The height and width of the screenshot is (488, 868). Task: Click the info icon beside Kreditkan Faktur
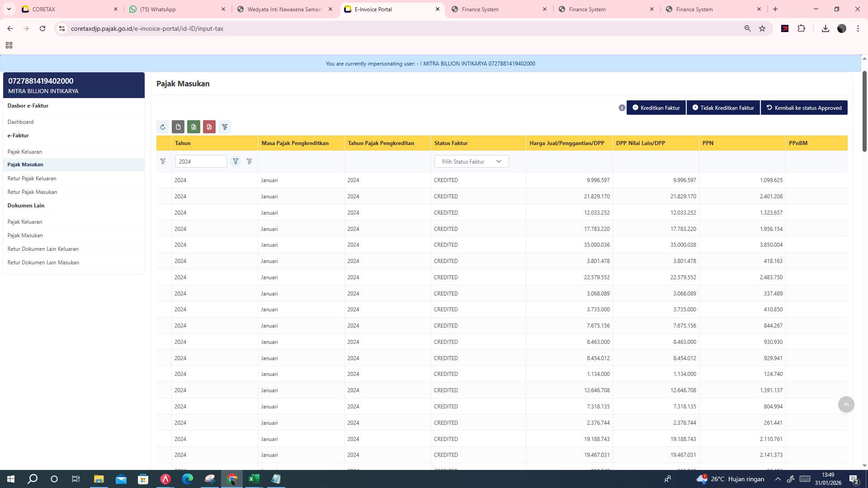tap(622, 108)
